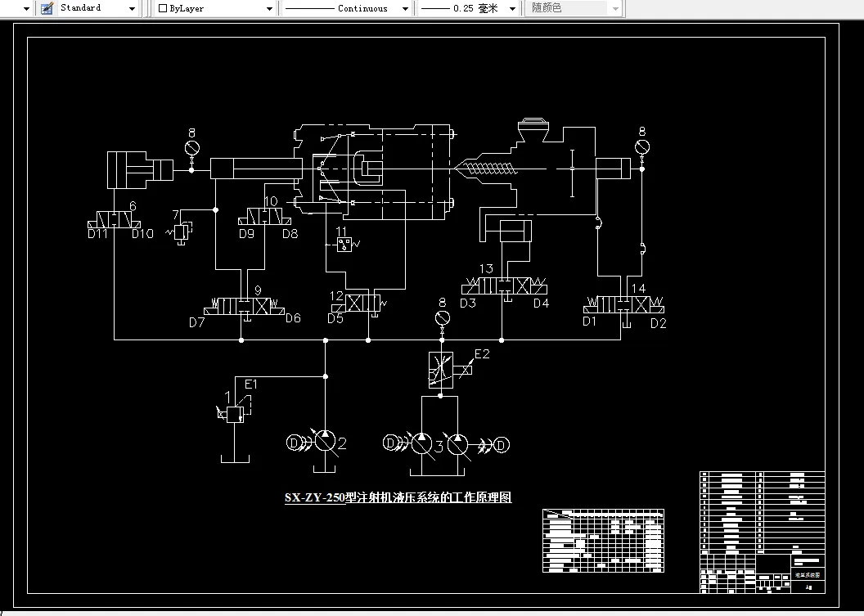
Task: Click the D3 solenoid label
Action: 468,303
